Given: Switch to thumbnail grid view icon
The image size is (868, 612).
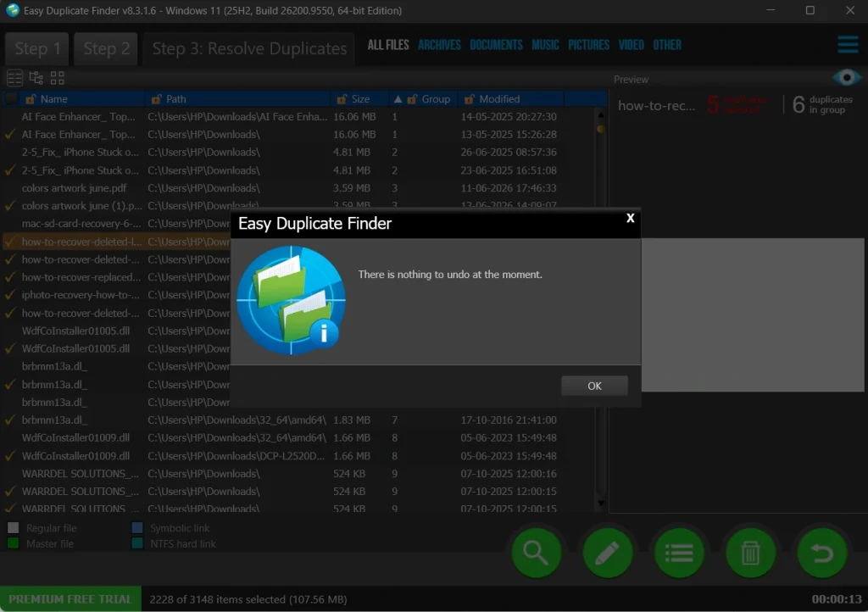Looking at the screenshot, I should pos(58,78).
